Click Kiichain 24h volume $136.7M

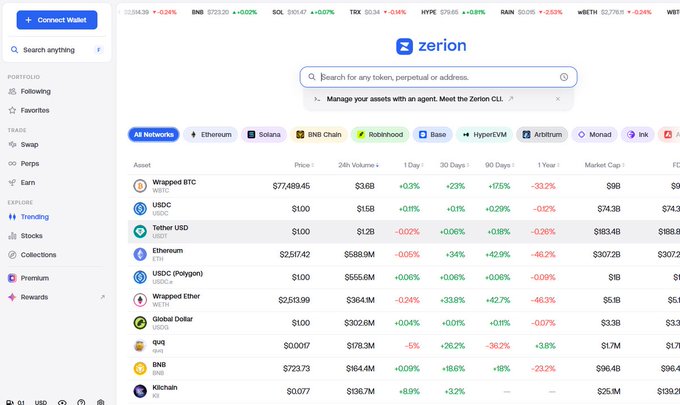(360, 392)
